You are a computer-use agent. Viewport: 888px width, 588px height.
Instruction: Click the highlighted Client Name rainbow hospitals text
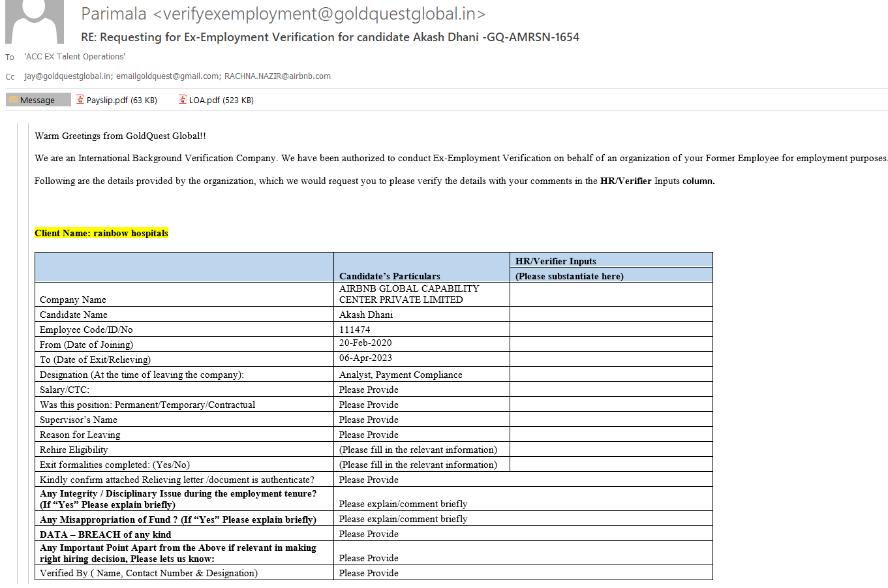coord(101,233)
